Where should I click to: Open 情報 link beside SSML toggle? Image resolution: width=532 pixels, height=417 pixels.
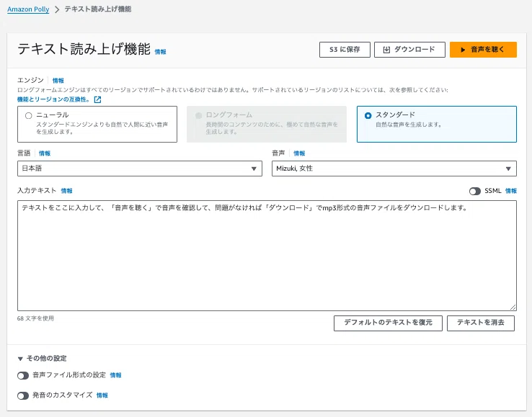click(x=510, y=191)
